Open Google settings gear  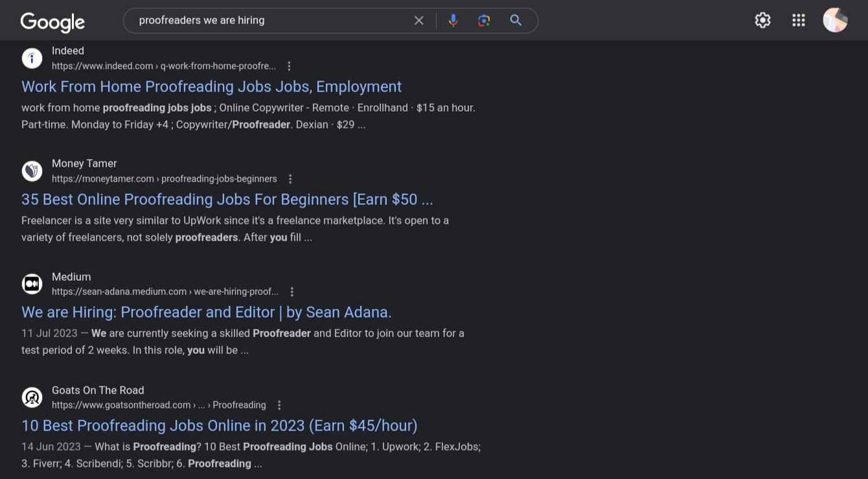click(763, 20)
